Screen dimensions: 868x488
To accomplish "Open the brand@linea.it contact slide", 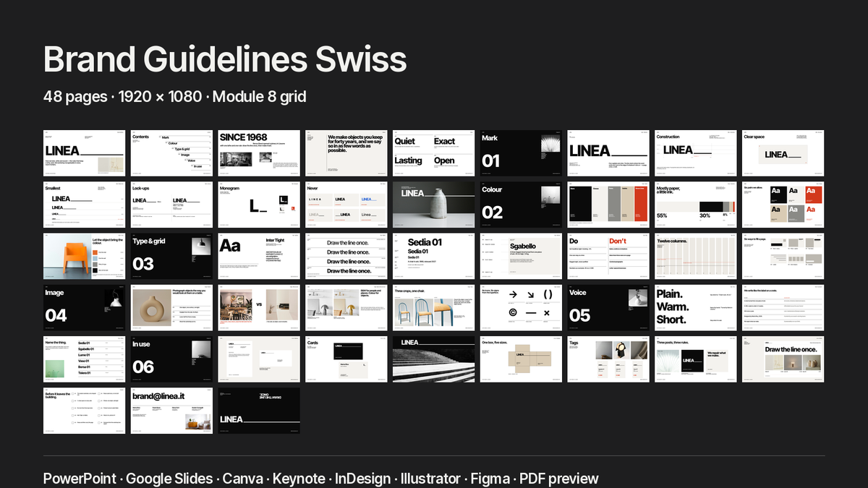I will [x=171, y=410].
